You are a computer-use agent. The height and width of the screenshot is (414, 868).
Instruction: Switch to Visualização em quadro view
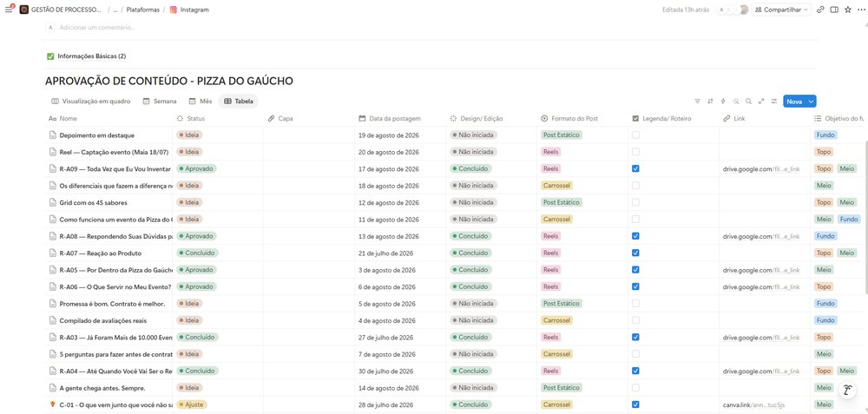[91, 102]
